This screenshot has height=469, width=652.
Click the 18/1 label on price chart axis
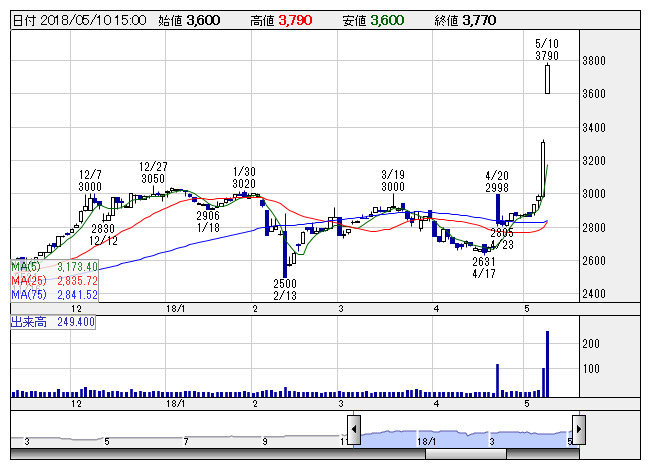tap(175, 309)
